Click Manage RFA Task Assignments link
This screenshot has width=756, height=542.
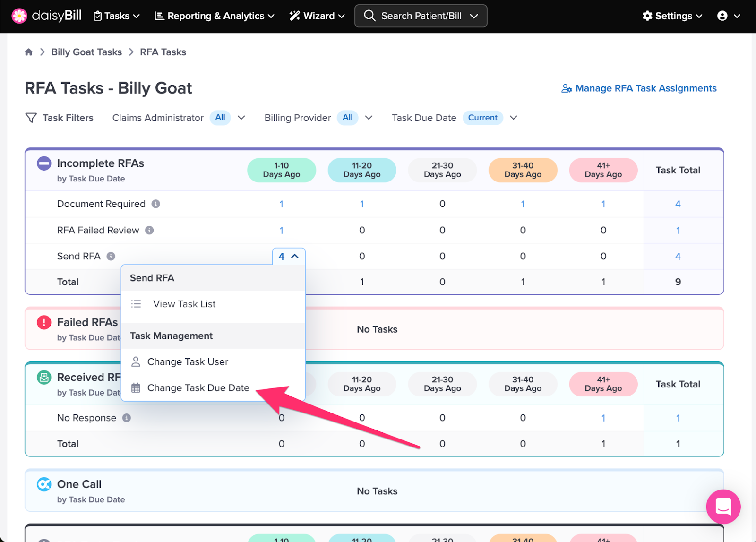click(639, 88)
